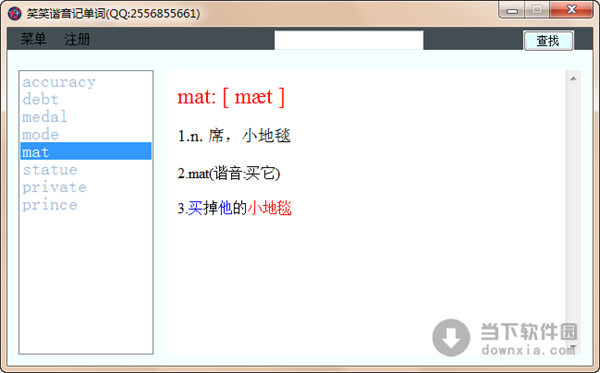Select the highlighted word mat
Image resolution: width=600 pixels, height=373 pixels.
[x=86, y=151]
